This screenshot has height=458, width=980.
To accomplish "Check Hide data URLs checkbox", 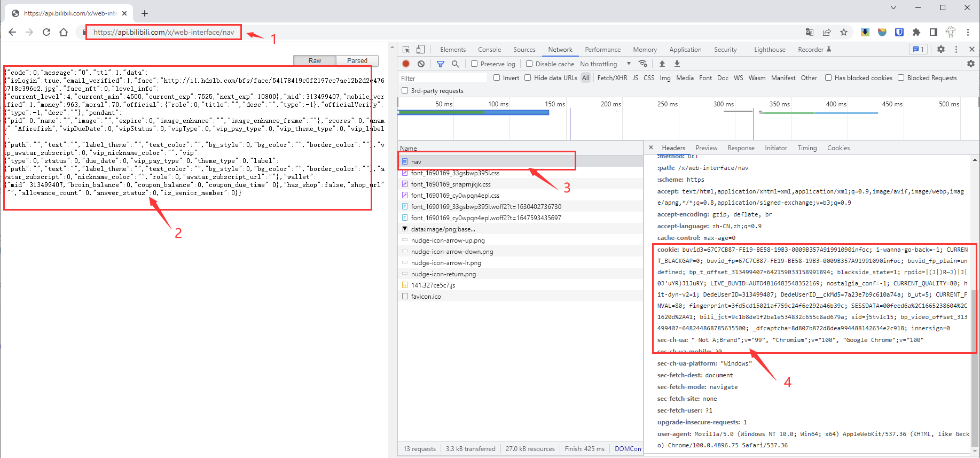I will pos(528,77).
